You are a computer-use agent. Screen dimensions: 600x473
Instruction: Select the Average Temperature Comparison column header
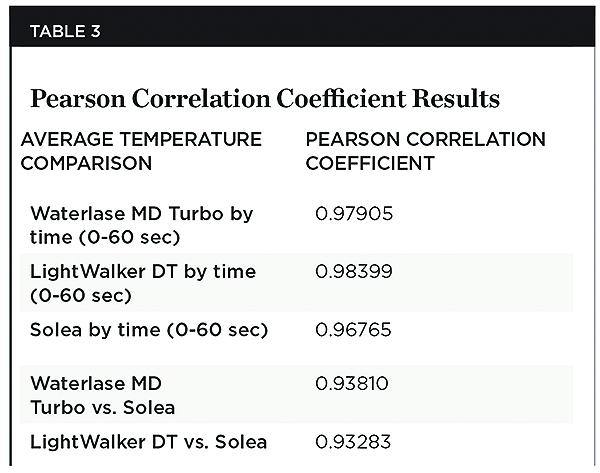click(x=141, y=150)
